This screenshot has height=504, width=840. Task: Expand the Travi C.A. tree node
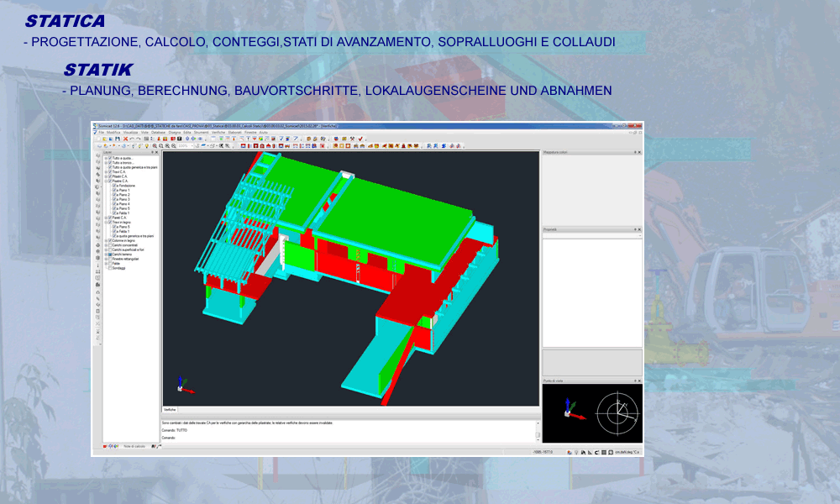[106, 171]
